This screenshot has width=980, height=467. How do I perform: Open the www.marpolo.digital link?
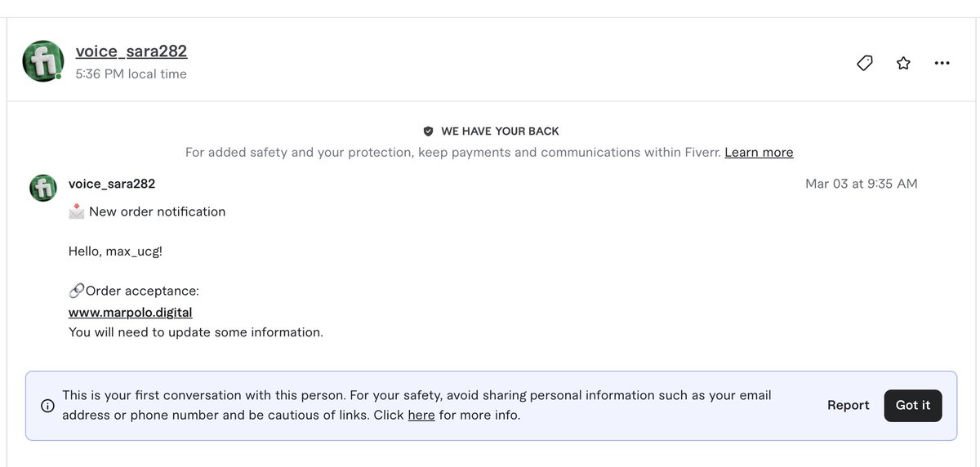coord(131,312)
